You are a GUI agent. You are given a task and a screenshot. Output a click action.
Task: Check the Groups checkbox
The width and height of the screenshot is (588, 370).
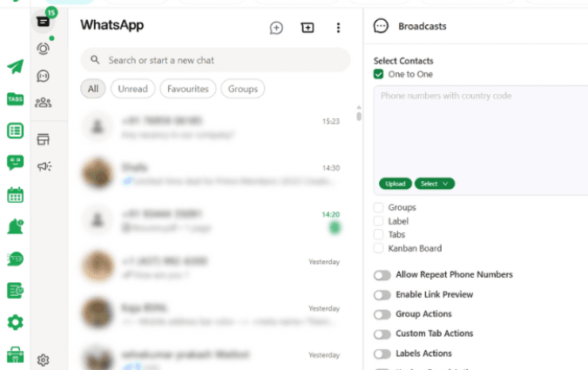pos(378,207)
